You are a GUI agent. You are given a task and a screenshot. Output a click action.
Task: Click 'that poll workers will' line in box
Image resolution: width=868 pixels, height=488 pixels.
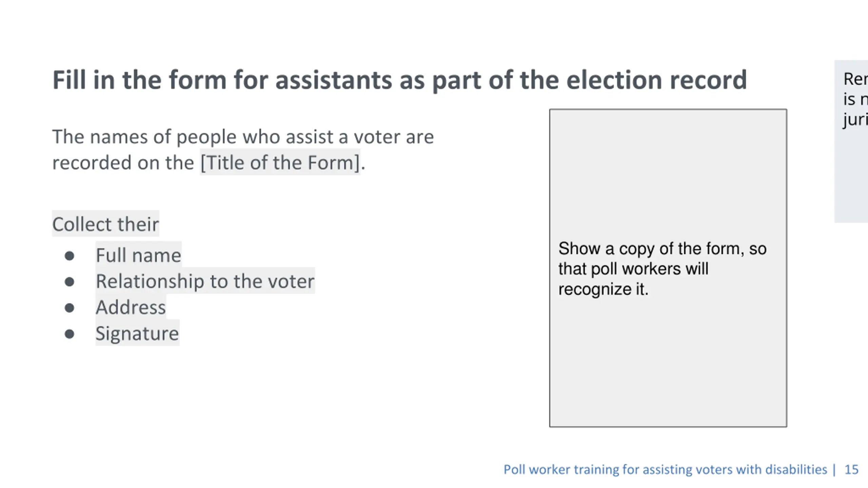coord(633,269)
